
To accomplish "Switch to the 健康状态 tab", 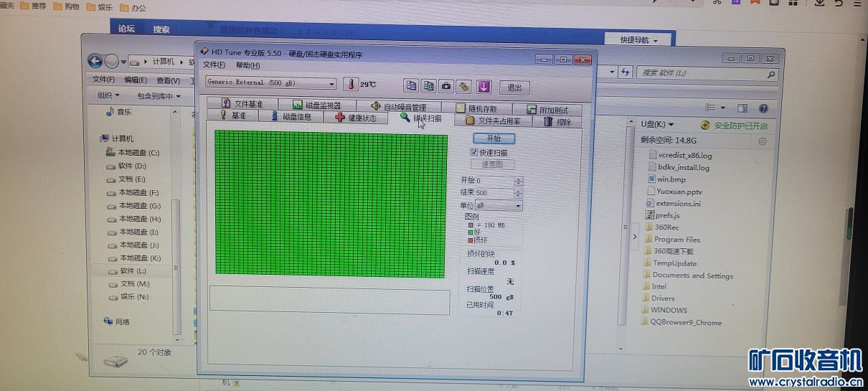I will [x=356, y=118].
